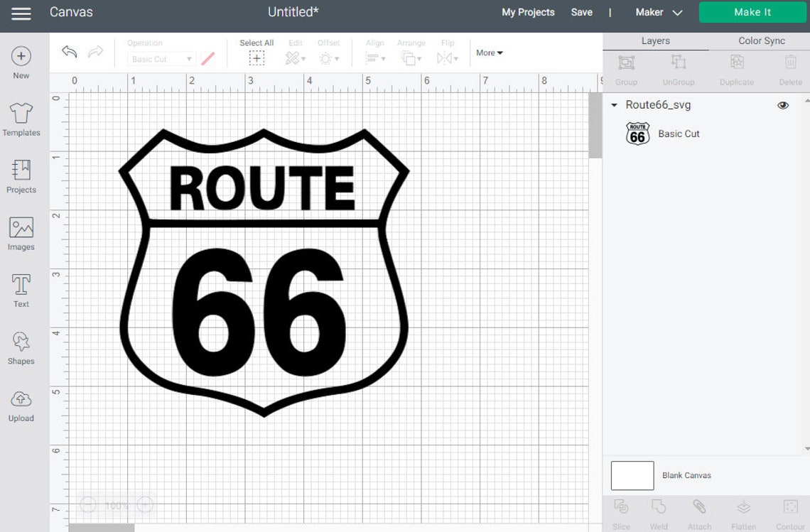
Task: Open the Maker machine dropdown
Action: point(657,12)
